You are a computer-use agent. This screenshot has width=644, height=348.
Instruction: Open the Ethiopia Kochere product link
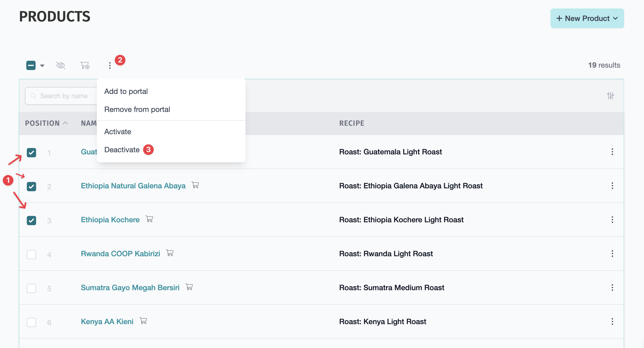click(110, 220)
